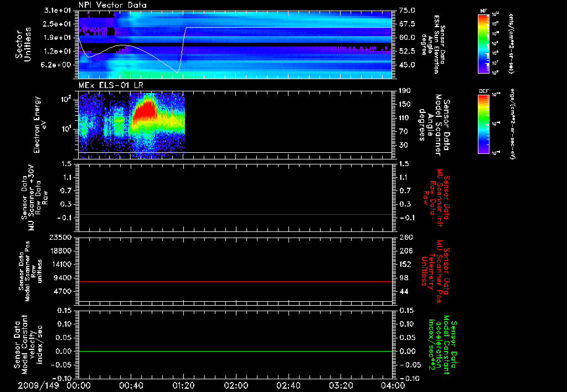This screenshot has width=567, height=392.
Task: Click the 'ESH Sun Elevation Angle' axis label
Action: tap(433, 44)
